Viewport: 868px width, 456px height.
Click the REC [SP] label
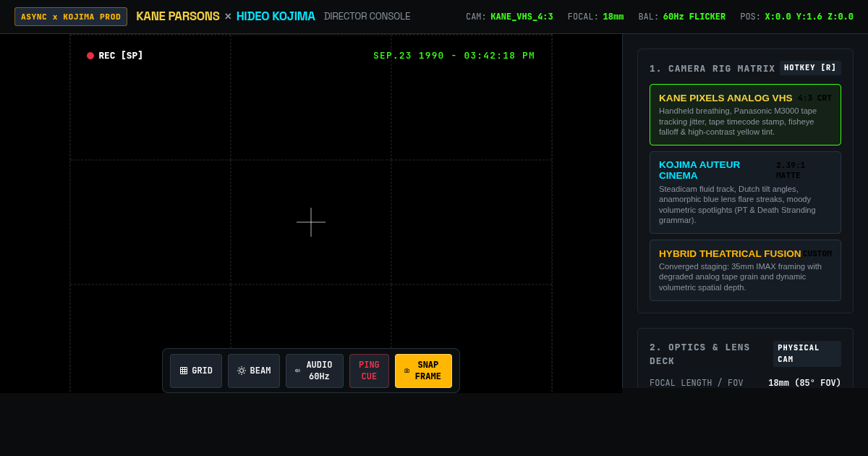pyautogui.click(x=121, y=56)
